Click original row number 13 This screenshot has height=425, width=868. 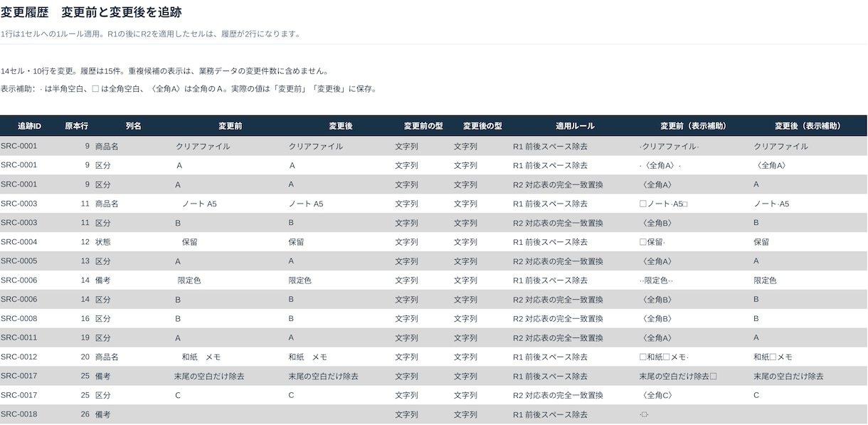point(85,261)
